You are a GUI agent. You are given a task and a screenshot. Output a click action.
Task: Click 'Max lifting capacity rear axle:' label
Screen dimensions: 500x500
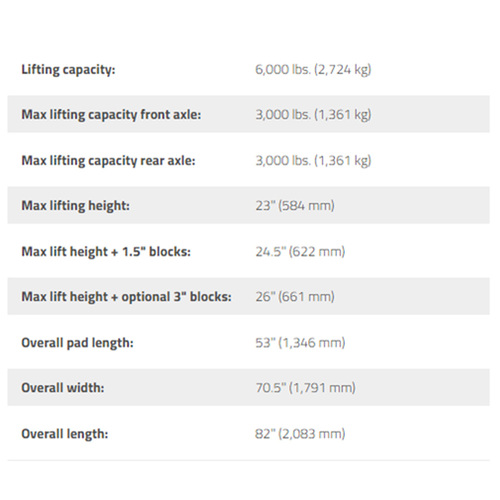coord(108,161)
